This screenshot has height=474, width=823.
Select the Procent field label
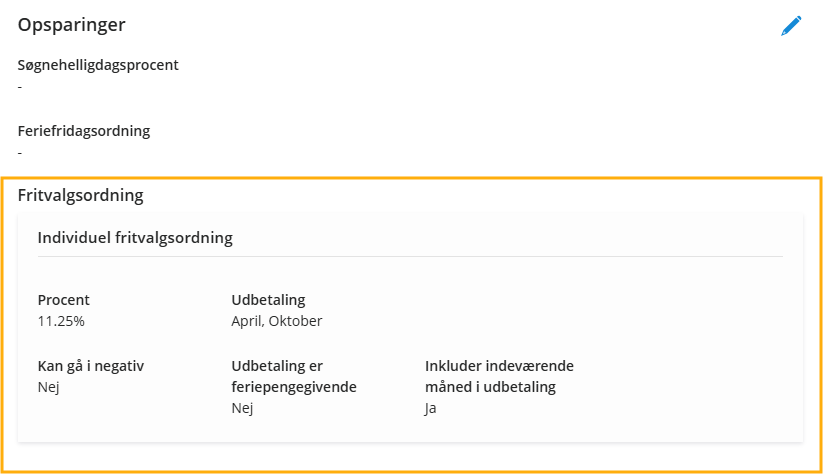point(64,300)
